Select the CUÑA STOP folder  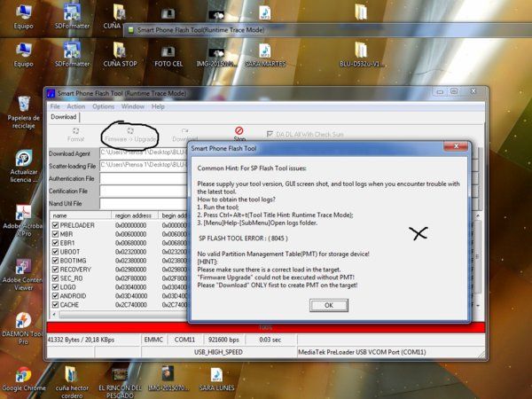120,55
